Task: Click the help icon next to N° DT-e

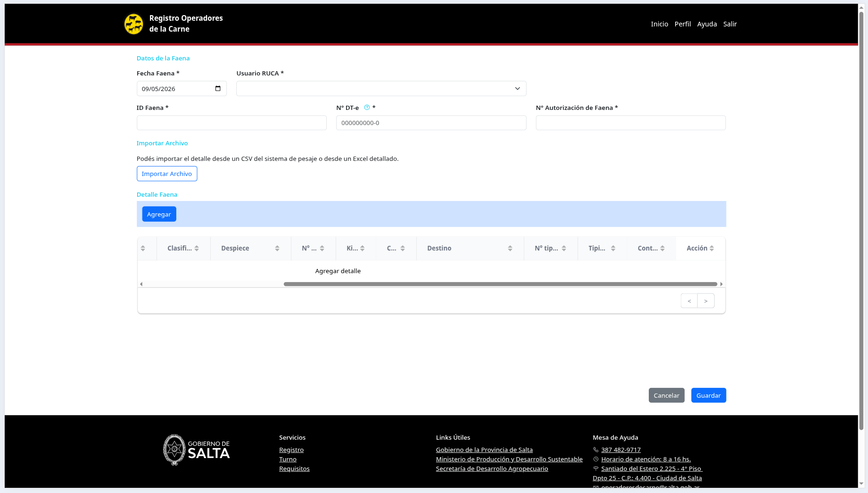Action: [x=367, y=108]
